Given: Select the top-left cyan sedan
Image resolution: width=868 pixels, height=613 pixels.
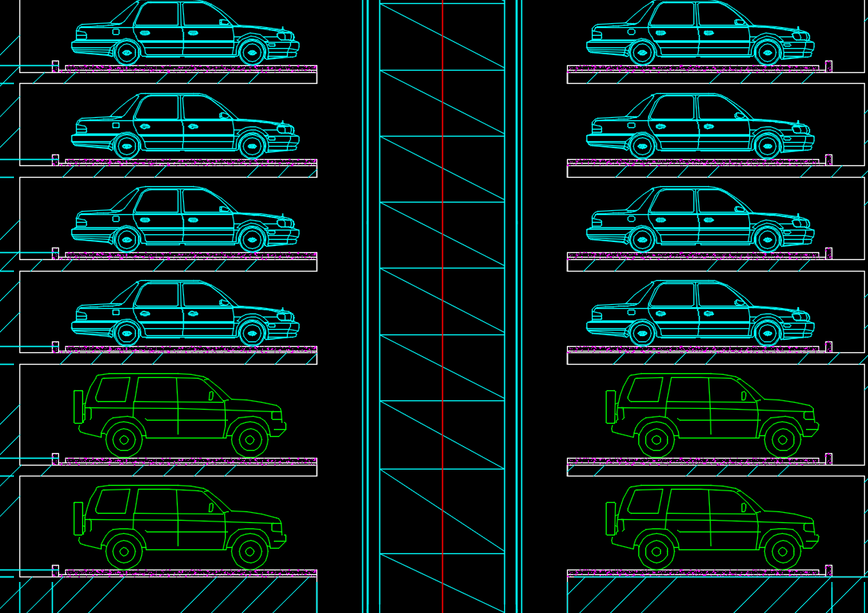Looking at the screenshot, I should pyautogui.click(x=185, y=33).
